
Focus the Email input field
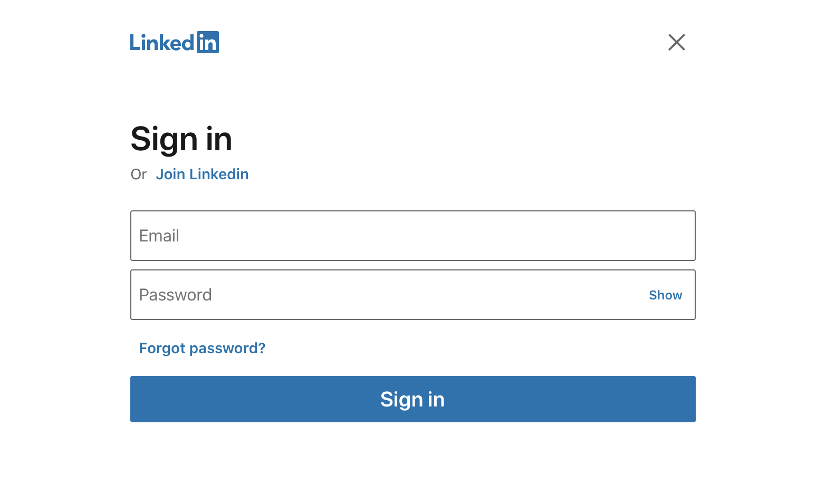point(412,236)
